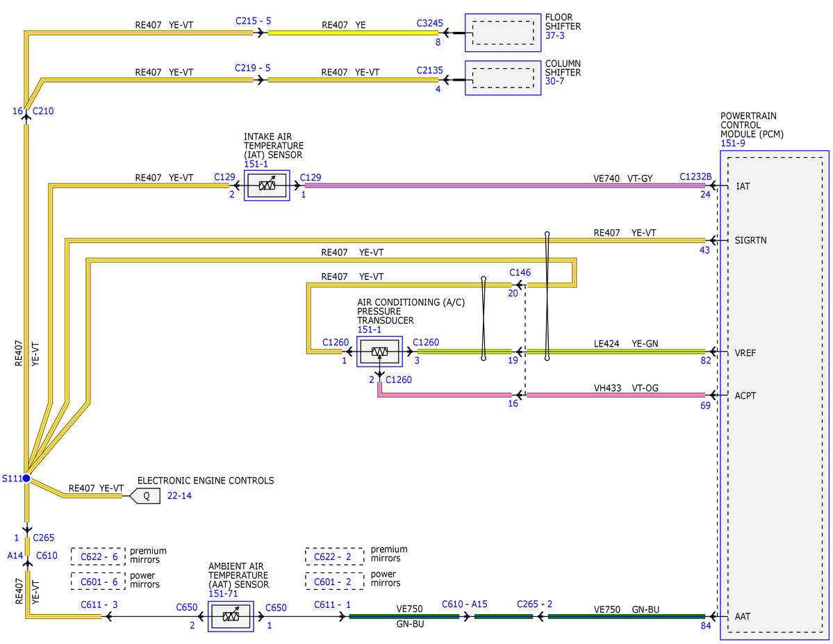833x644 pixels.
Task: Click the ambient air temperature sensor symbol
Action: (231, 616)
